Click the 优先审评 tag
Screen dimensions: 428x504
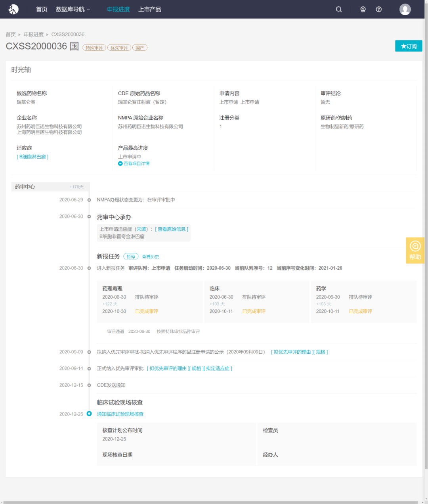click(119, 48)
